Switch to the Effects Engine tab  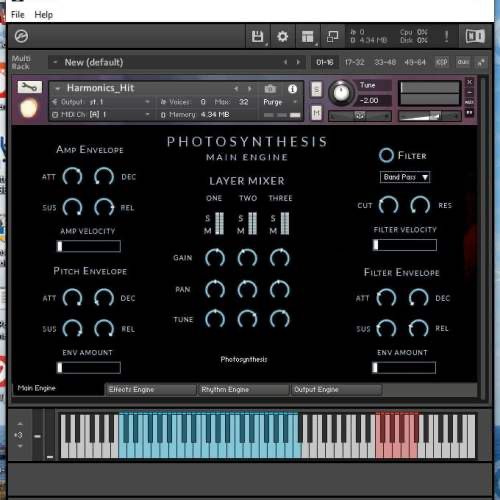point(150,389)
